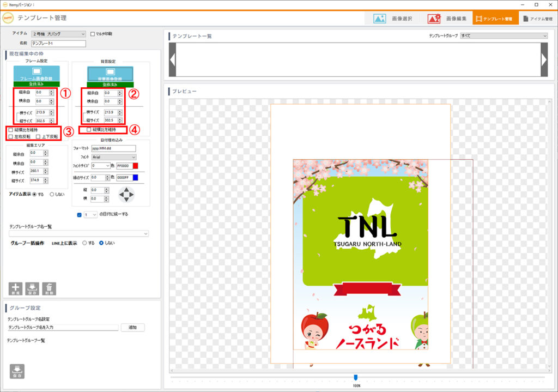Switch to the 画像選択 tab
Screen dimensions: 558x392
pos(392,19)
